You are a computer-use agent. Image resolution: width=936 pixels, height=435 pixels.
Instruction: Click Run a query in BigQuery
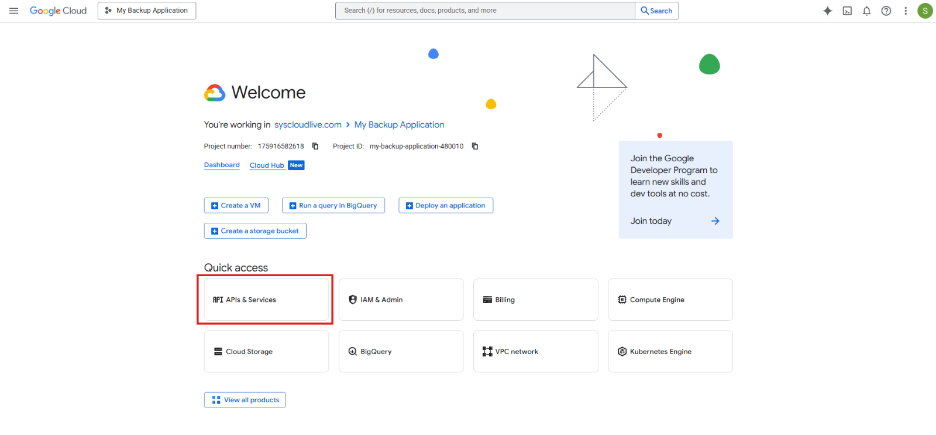[x=333, y=205]
